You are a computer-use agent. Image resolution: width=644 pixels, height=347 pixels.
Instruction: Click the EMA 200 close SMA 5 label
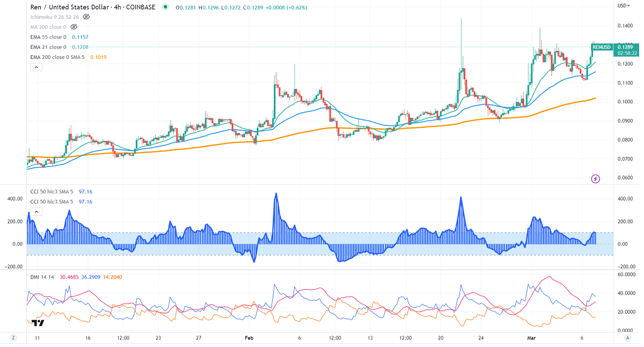(57, 57)
